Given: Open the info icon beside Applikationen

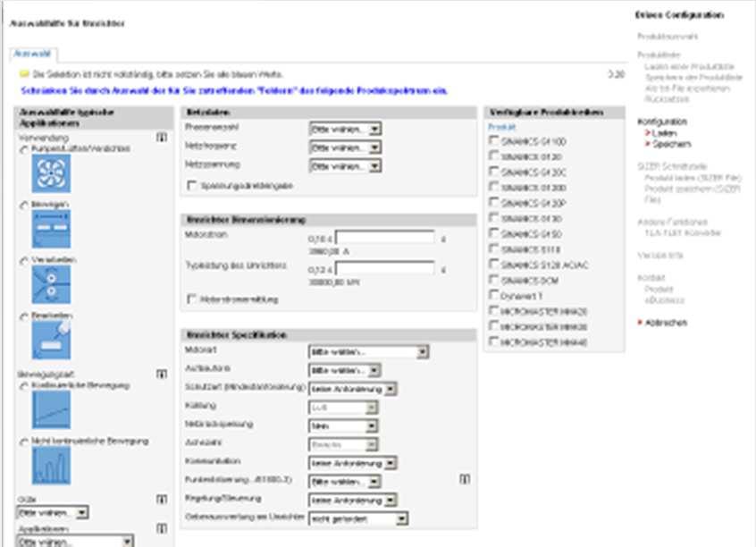Looking at the screenshot, I should 162,528.
